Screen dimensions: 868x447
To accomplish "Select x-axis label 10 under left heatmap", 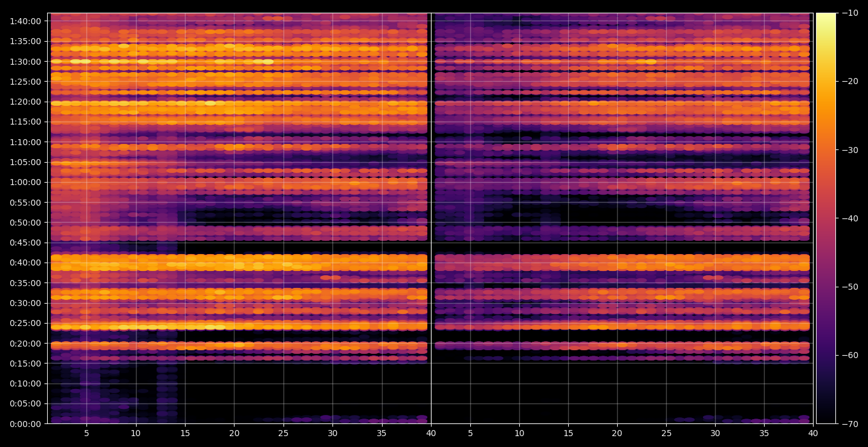I will click(x=135, y=434).
